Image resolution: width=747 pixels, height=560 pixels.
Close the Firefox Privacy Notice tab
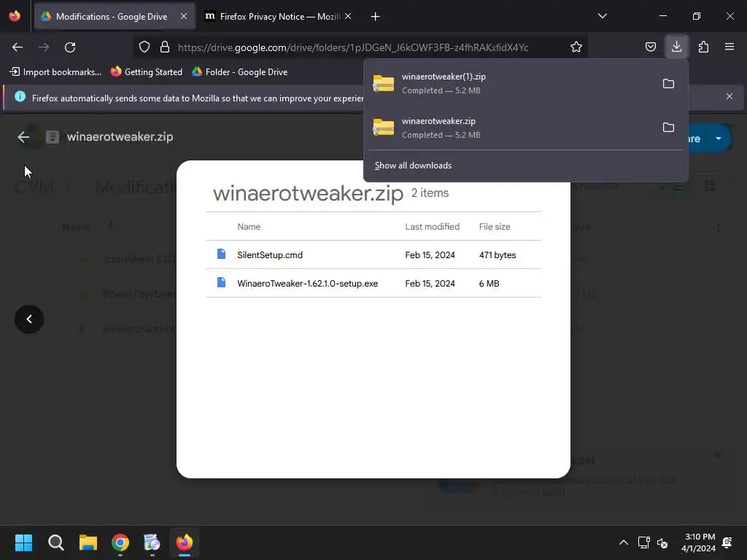point(348,16)
